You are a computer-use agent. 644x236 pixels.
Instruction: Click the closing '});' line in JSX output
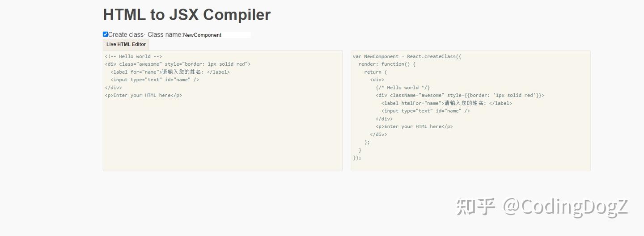coord(357,158)
